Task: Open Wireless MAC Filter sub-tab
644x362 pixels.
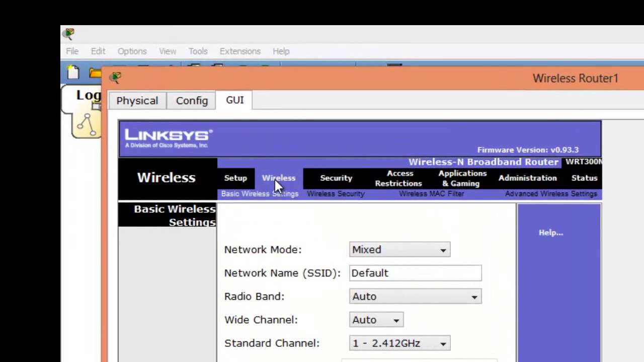Action: coord(431,194)
